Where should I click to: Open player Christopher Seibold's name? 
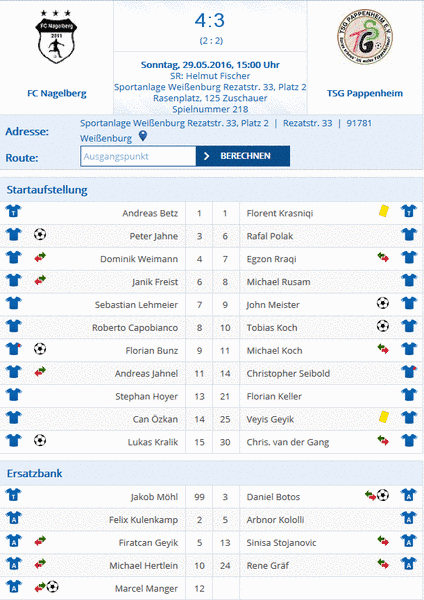click(288, 373)
